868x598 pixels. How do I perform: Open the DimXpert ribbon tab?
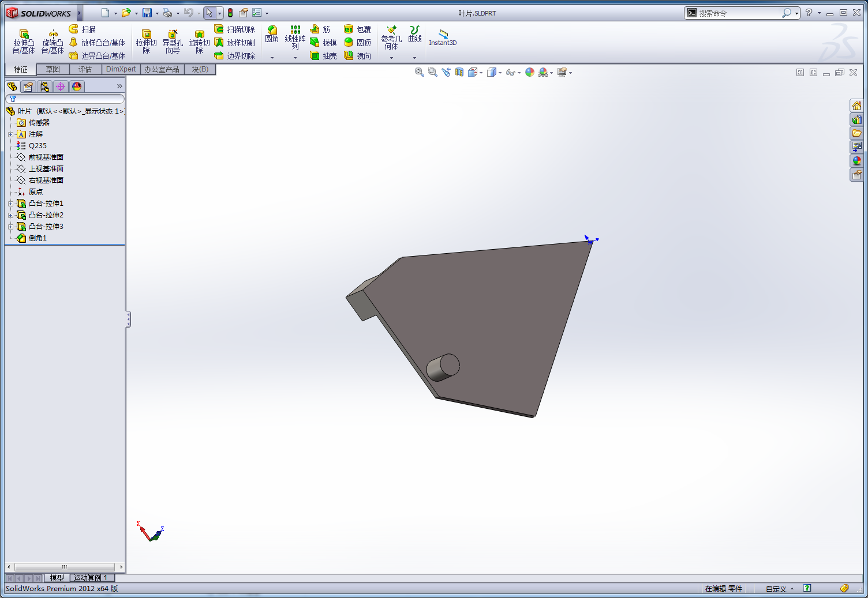[121, 69]
